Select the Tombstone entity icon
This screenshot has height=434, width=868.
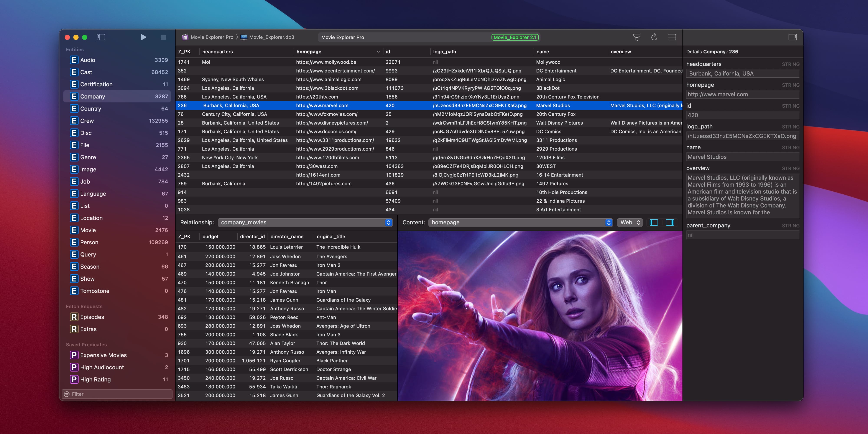tap(74, 291)
